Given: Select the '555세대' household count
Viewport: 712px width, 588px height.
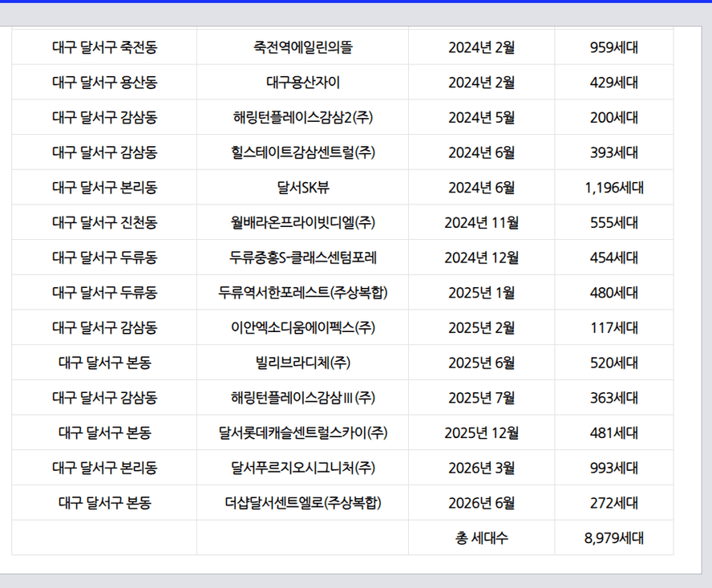Looking at the screenshot, I should tap(614, 222).
